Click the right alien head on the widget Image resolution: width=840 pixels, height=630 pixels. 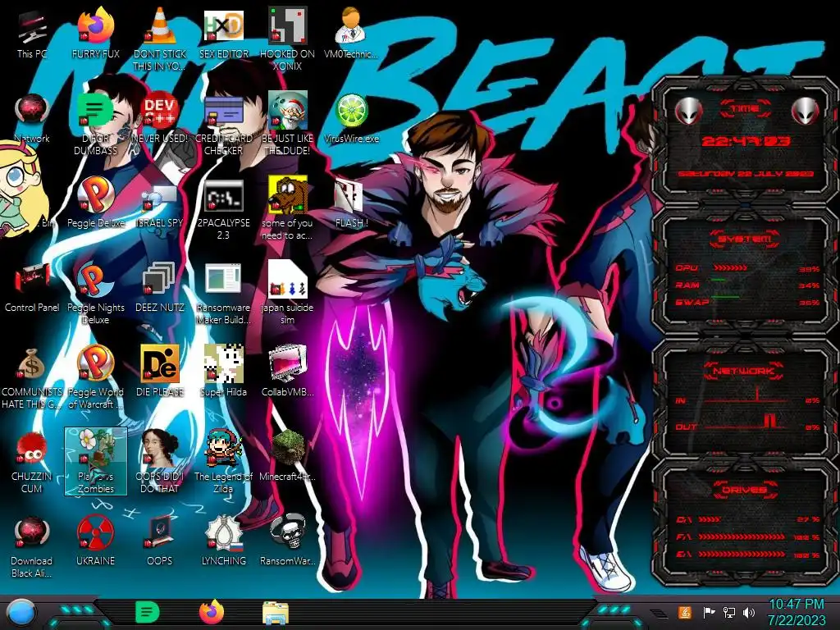(x=806, y=111)
